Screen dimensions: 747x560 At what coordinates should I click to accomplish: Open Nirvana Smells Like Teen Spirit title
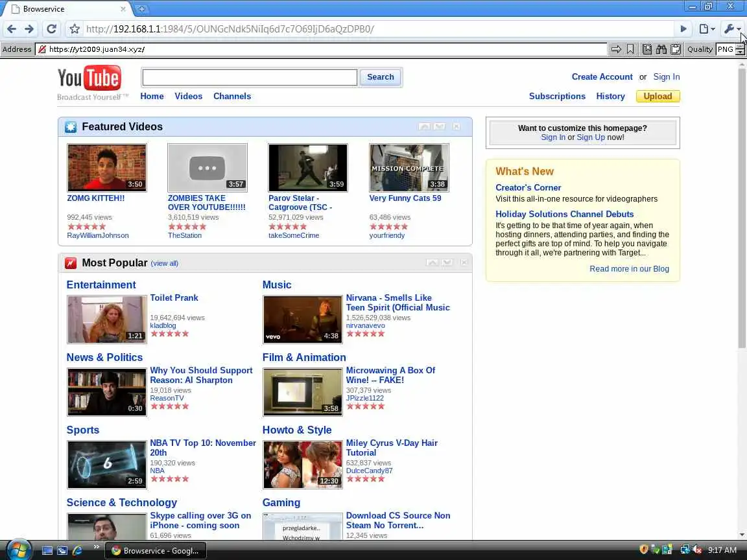pyautogui.click(x=397, y=303)
